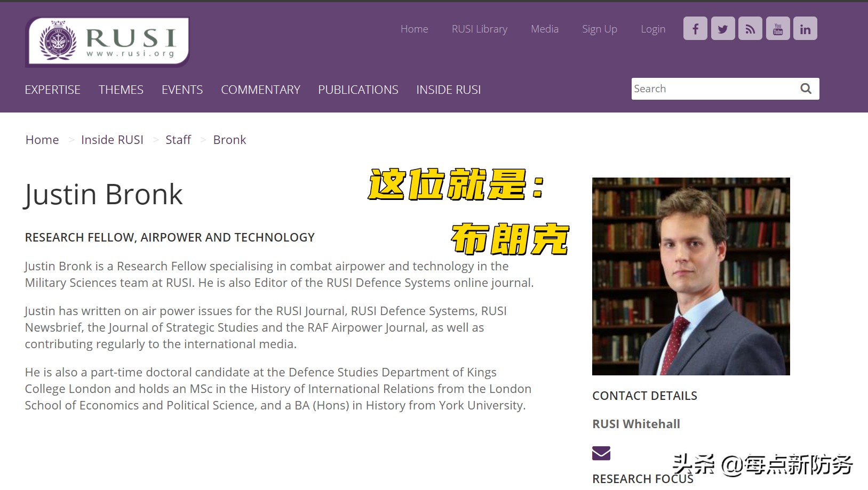Click Justin Bronk's profile photo
This screenshot has height=490, width=868.
(691, 276)
